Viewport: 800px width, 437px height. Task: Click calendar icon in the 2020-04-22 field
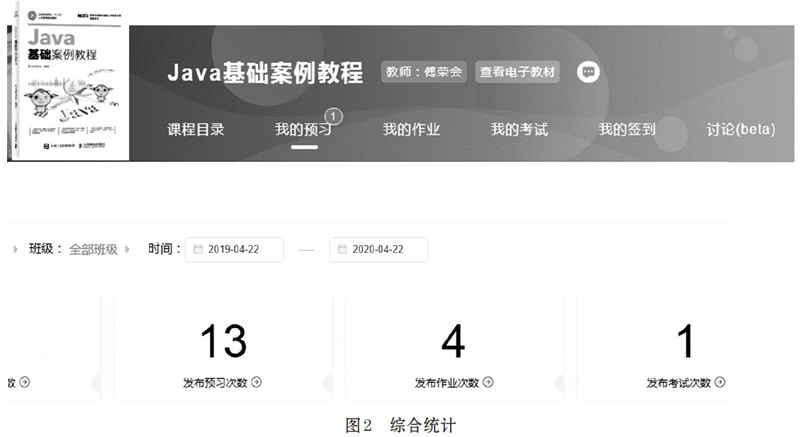(342, 249)
